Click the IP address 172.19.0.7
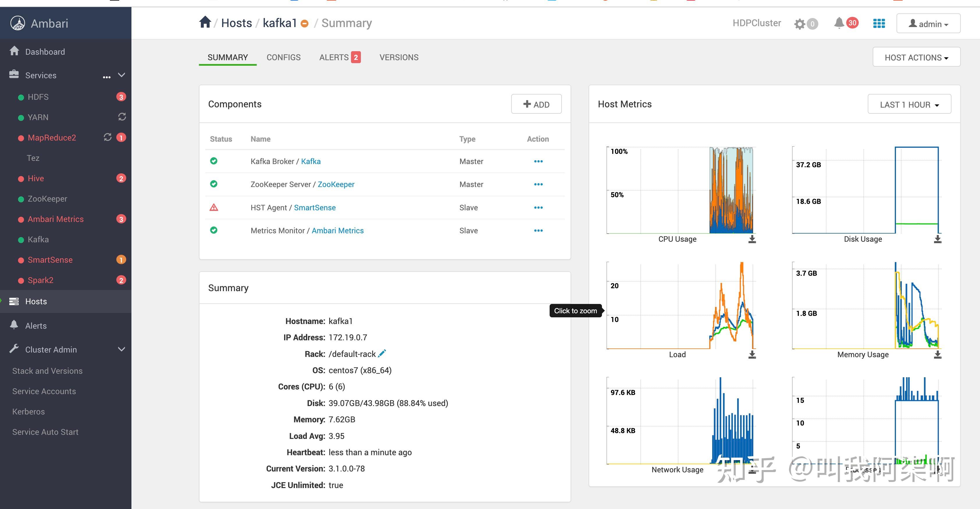 348,337
